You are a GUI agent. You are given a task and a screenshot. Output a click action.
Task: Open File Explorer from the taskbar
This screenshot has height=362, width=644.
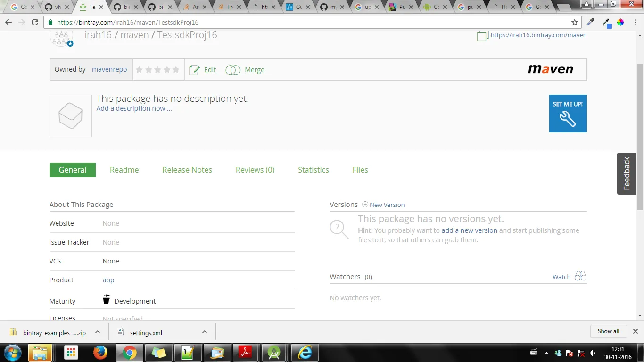click(40, 353)
